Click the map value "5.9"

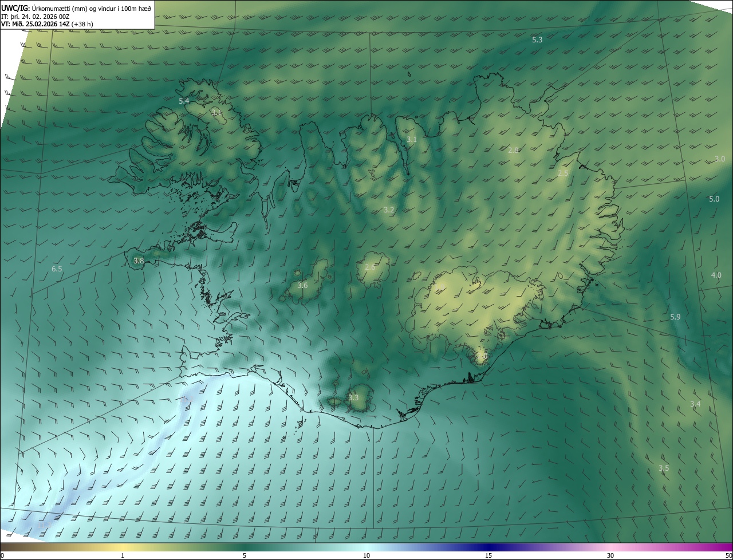[x=675, y=317]
